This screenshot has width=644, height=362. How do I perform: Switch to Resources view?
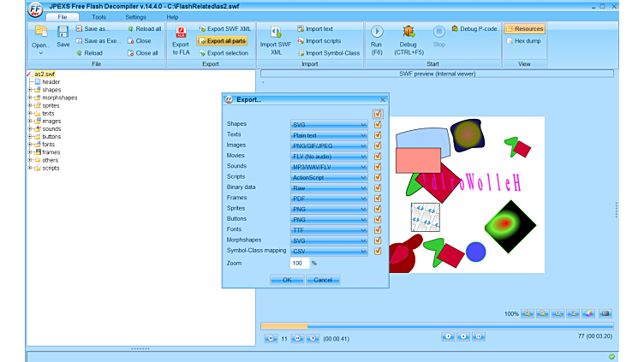524,29
